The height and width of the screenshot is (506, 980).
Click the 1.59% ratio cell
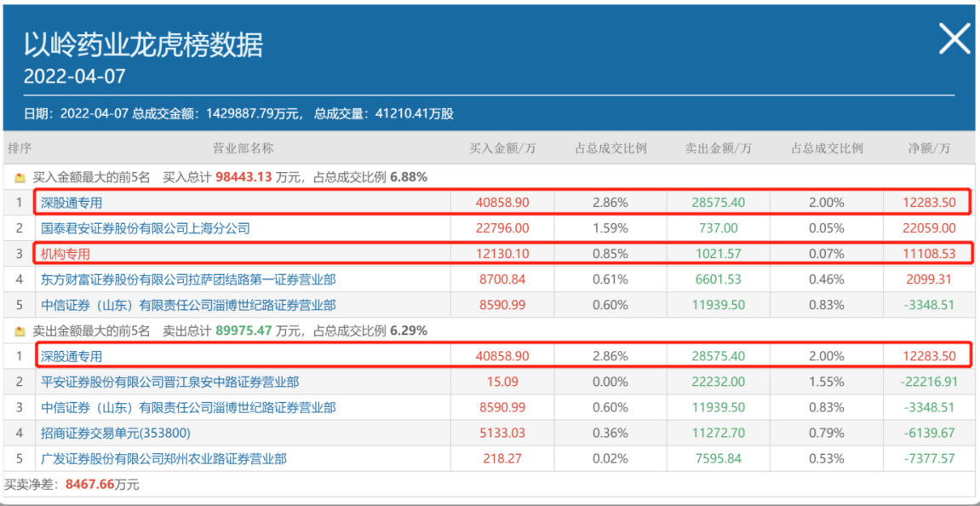point(610,228)
